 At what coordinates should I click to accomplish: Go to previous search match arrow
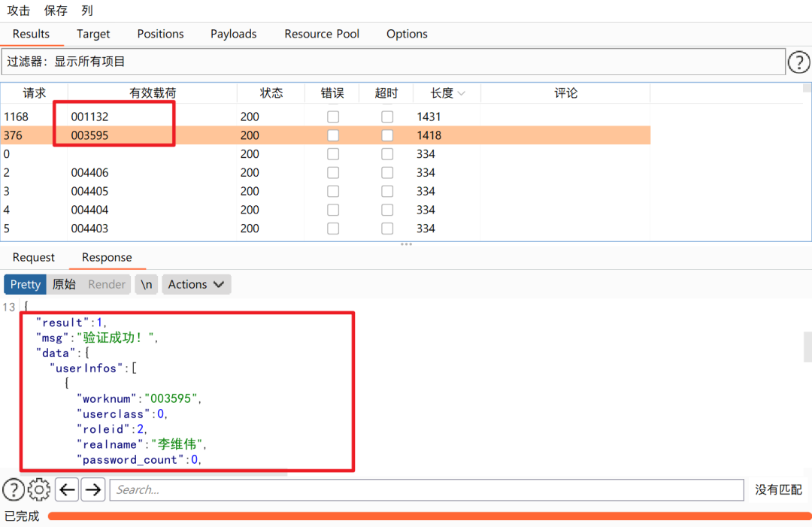pyautogui.click(x=67, y=489)
